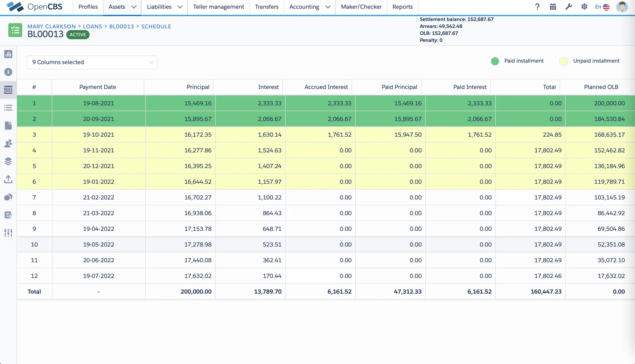Image resolution: width=635 pixels, height=364 pixels.
Task: Click Arrears 49,542.48 text
Action: 441,26
